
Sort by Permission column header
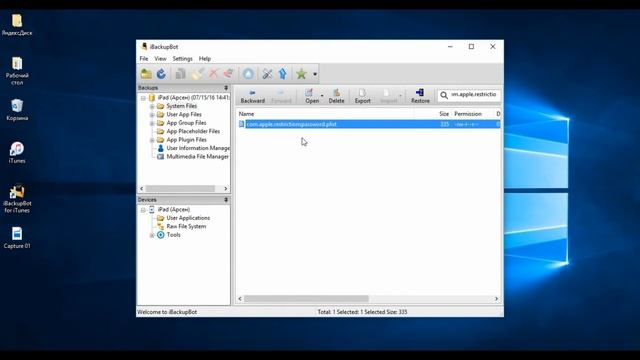(468, 114)
